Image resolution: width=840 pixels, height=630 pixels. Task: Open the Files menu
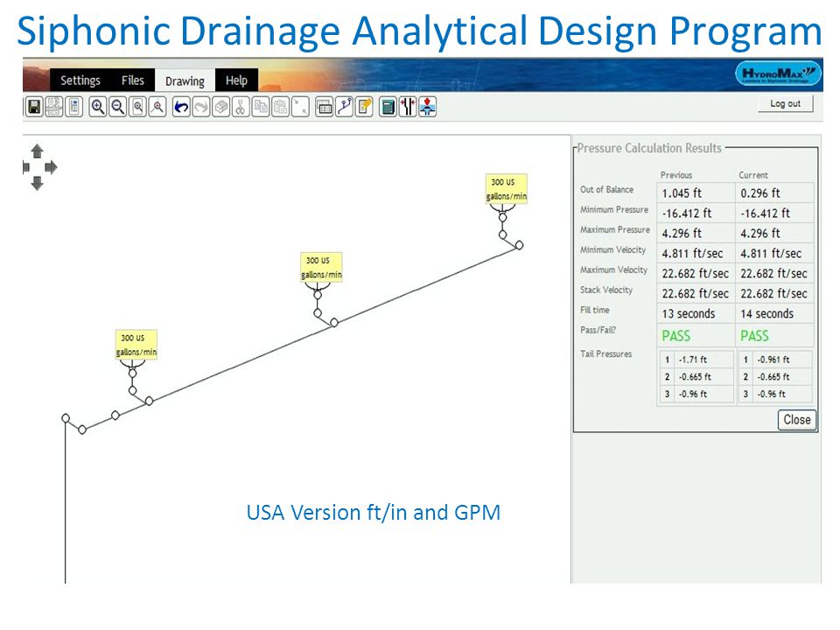(132, 80)
